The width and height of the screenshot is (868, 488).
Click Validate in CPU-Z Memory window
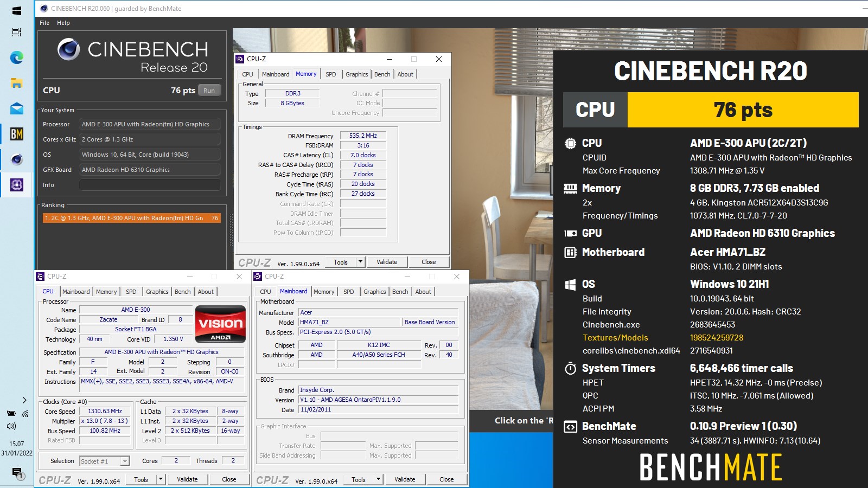pos(387,262)
